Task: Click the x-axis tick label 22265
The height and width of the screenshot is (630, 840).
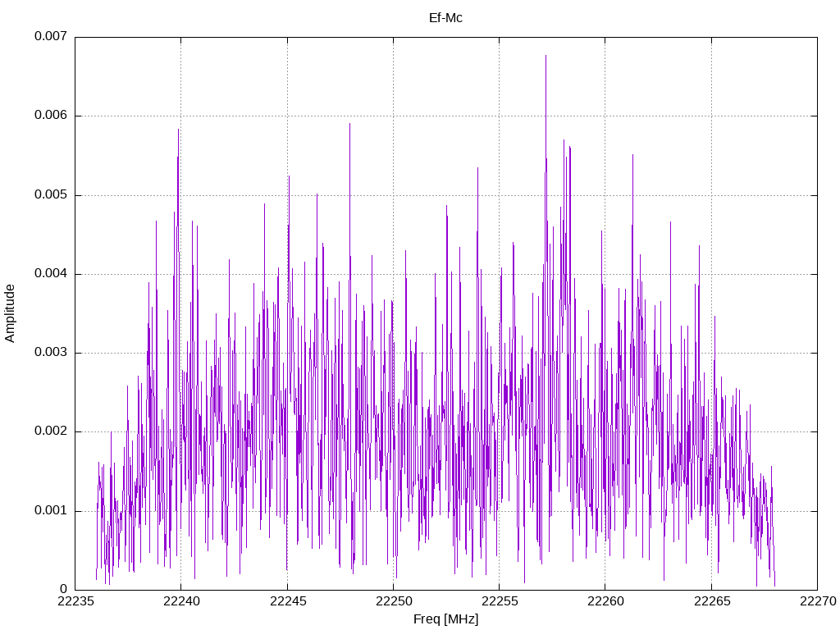Action: pos(711,601)
